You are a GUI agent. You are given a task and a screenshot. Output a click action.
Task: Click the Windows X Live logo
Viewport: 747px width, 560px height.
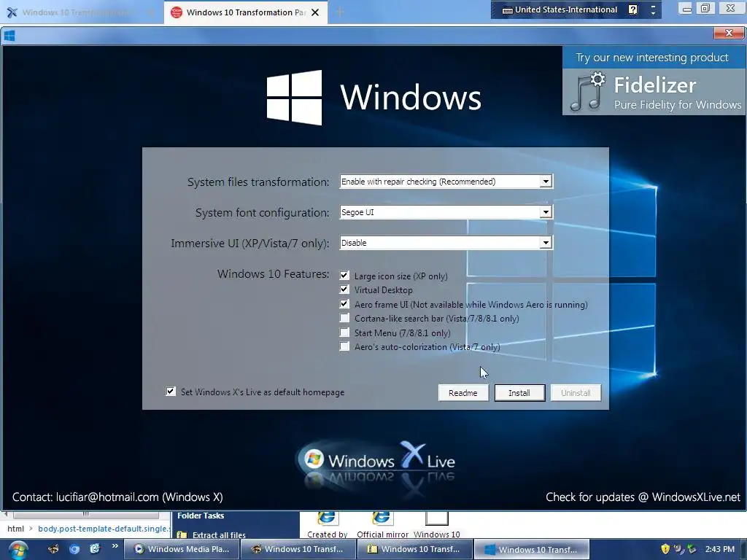point(376,462)
